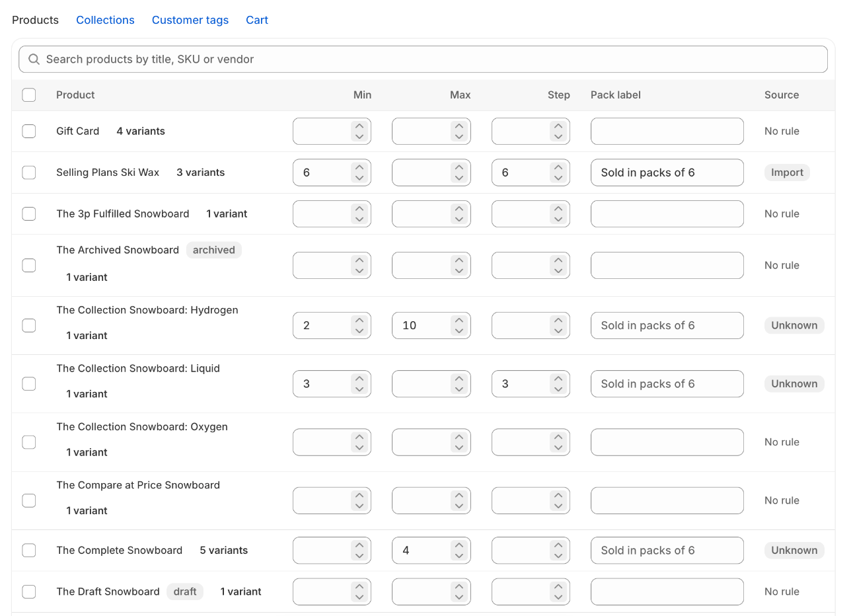The height and width of the screenshot is (616, 851).
Task: Tick checkbox for Selling Plans Ski Wax
Action: click(29, 173)
